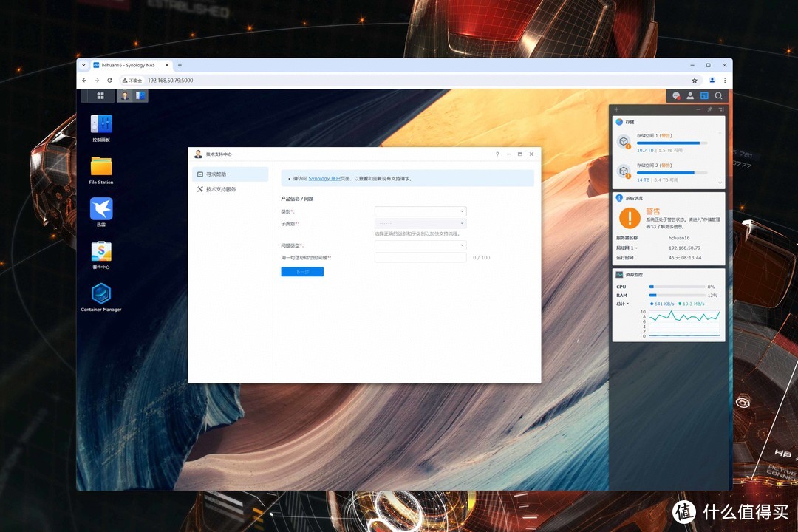Bookmark this page with star icon
Viewport: 798px width, 532px height.
point(695,80)
